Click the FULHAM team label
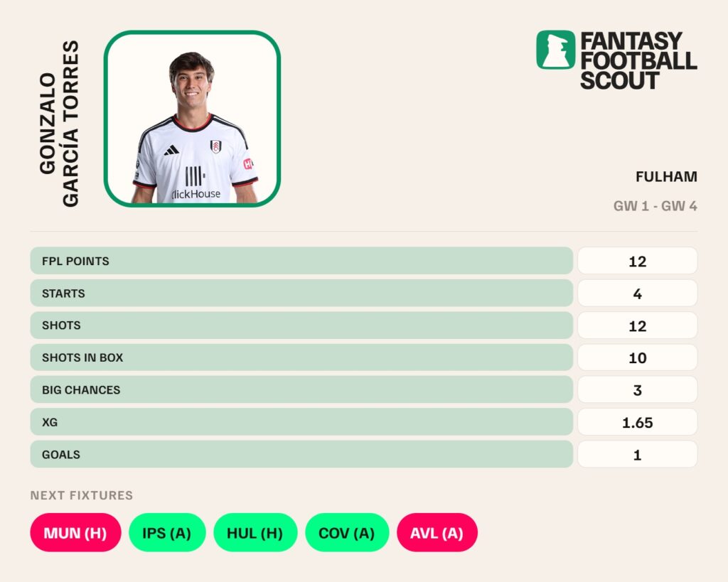Screen dimensions: 728x582 666,177
